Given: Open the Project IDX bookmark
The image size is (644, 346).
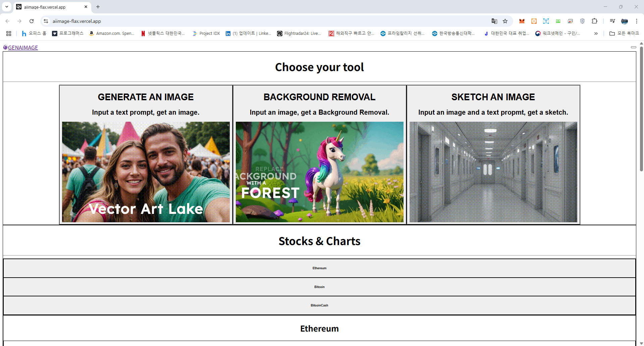Looking at the screenshot, I should click(x=206, y=34).
